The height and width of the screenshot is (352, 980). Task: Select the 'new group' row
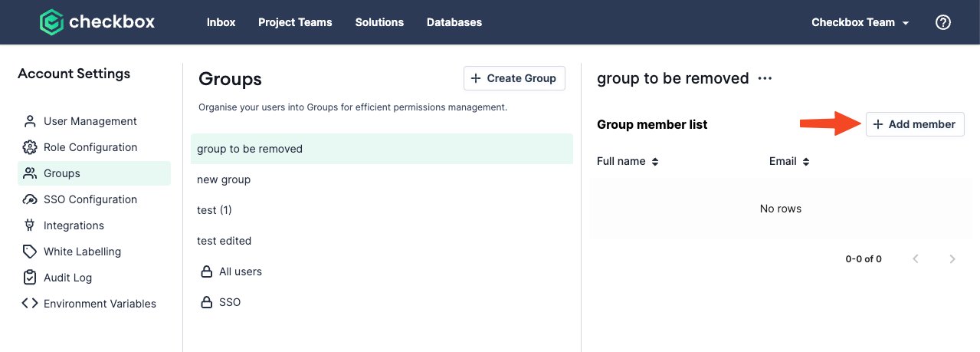382,179
